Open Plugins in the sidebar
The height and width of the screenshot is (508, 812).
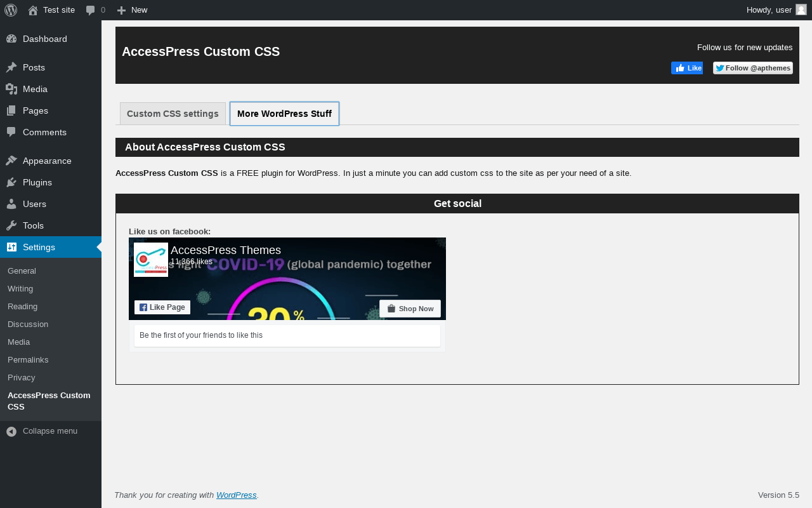click(37, 182)
